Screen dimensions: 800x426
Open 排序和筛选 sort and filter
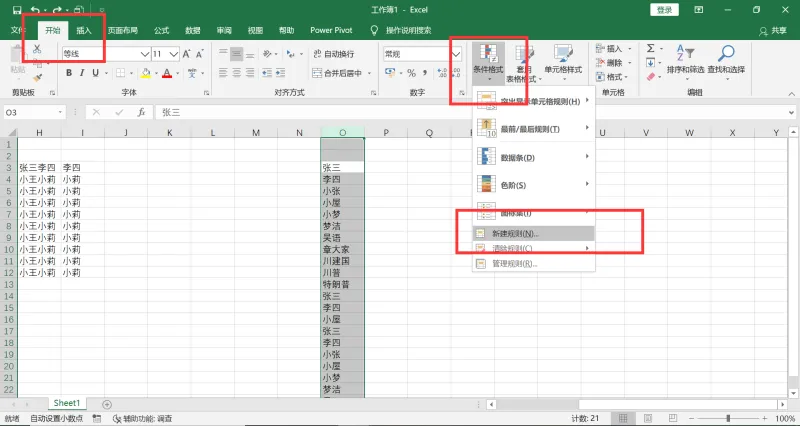pos(685,61)
